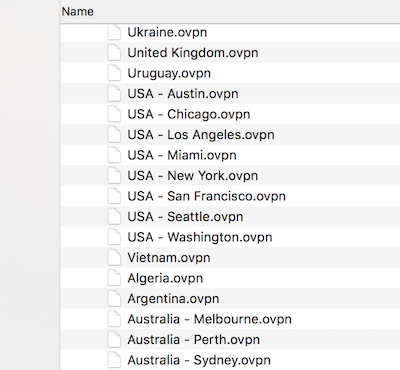Select the USA - Seattle.ovpn file icon
Screen dimensions: 400x370
(114, 217)
